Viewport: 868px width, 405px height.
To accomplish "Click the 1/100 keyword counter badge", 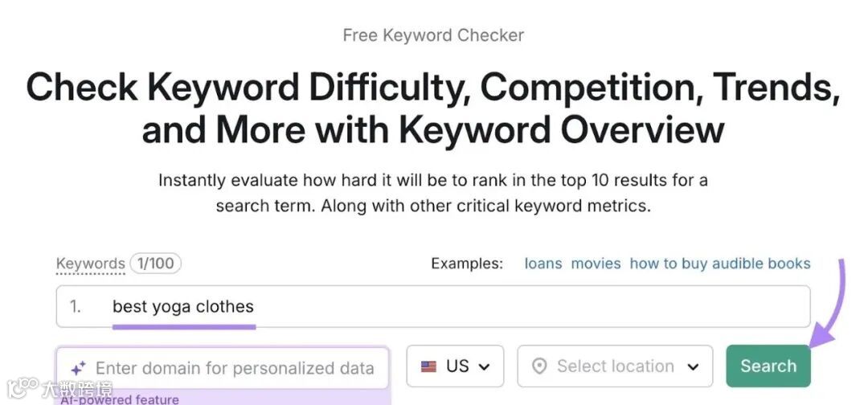I will pyautogui.click(x=155, y=264).
